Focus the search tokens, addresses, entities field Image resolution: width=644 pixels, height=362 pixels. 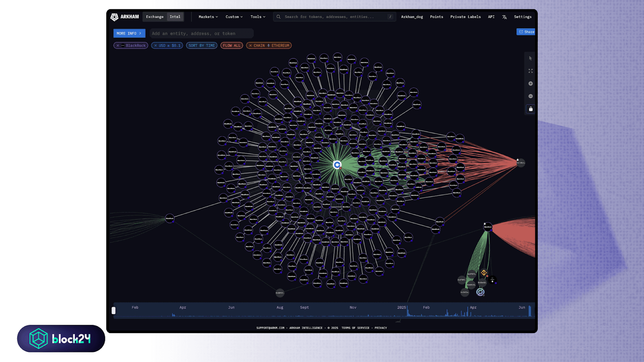tap(334, 17)
